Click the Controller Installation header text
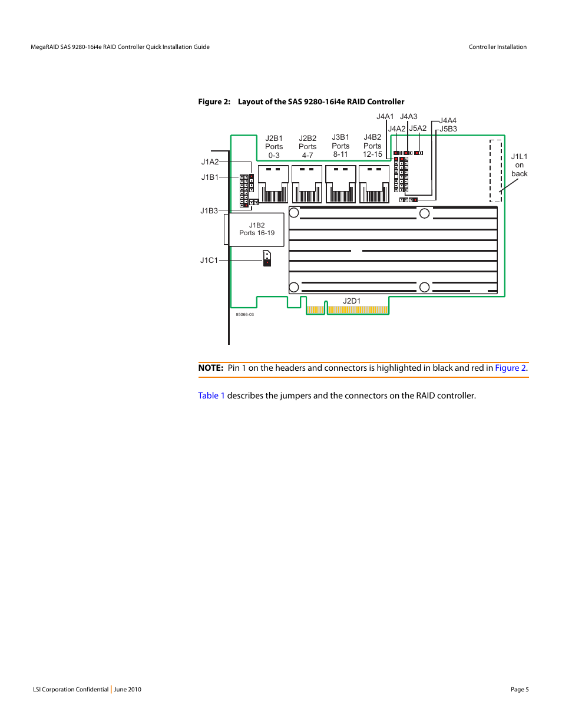This screenshot has height=728, width=562. pos(498,47)
